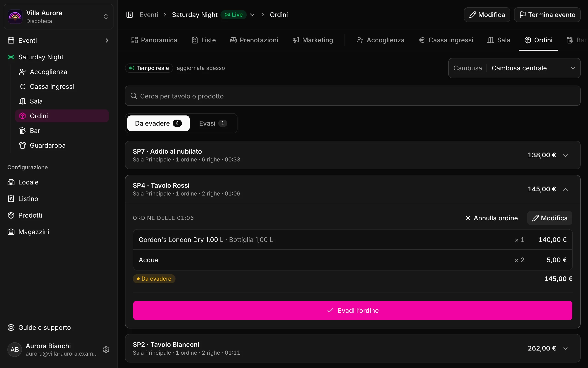Open Locale configuration

(x=58, y=182)
